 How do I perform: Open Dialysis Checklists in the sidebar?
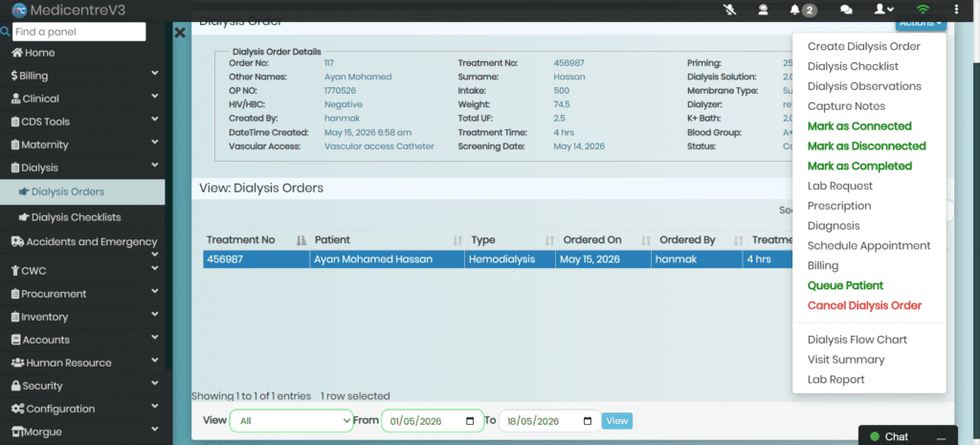pos(82,217)
